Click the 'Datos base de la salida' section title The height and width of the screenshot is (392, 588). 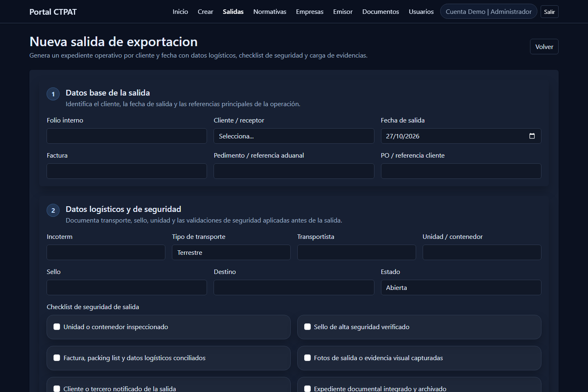(108, 93)
